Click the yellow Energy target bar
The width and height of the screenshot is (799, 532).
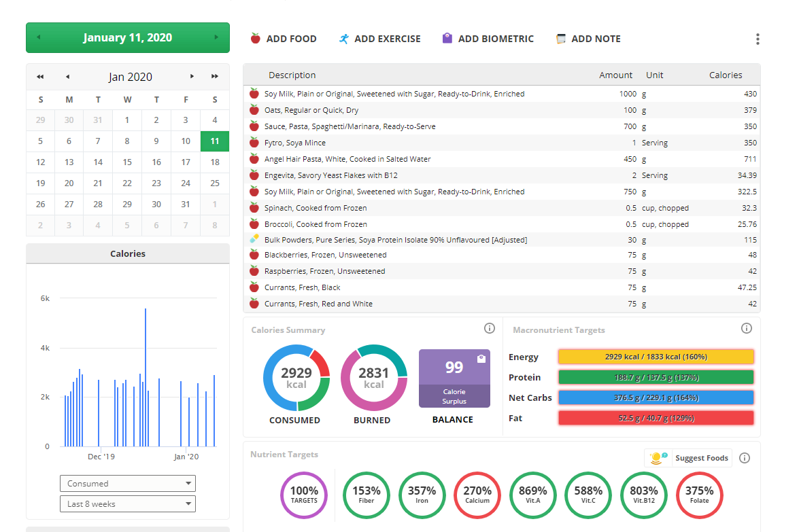point(656,356)
